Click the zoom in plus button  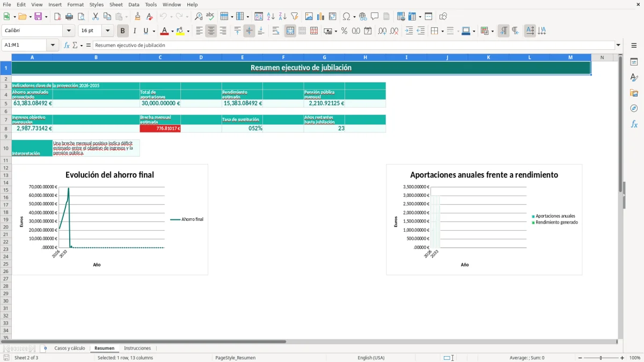(623, 358)
